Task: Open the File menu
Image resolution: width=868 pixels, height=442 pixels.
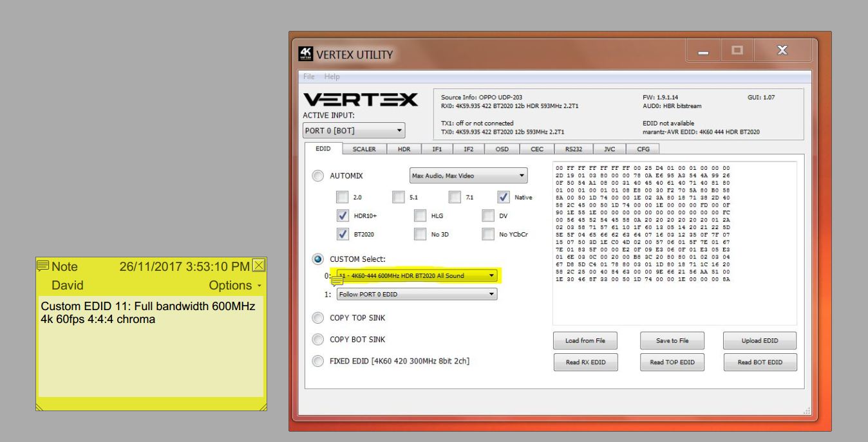Action: (310, 77)
